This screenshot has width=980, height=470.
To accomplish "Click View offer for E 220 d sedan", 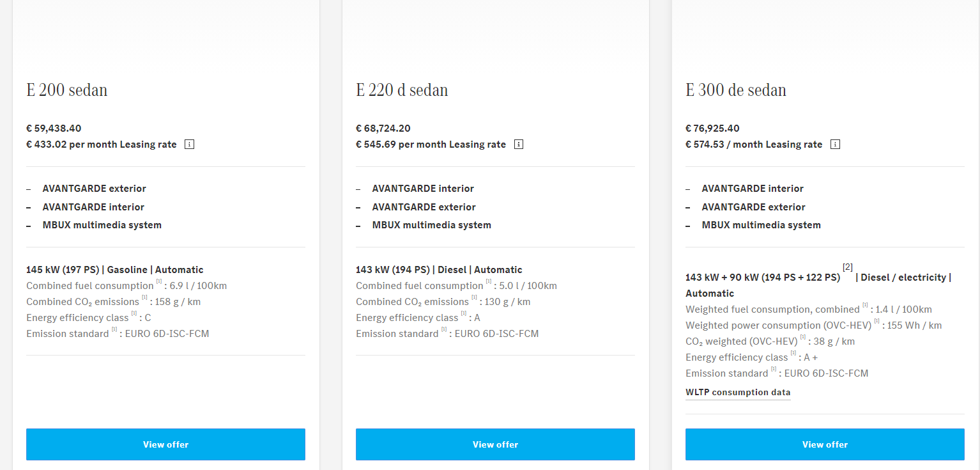I will [x=495, y=444].
